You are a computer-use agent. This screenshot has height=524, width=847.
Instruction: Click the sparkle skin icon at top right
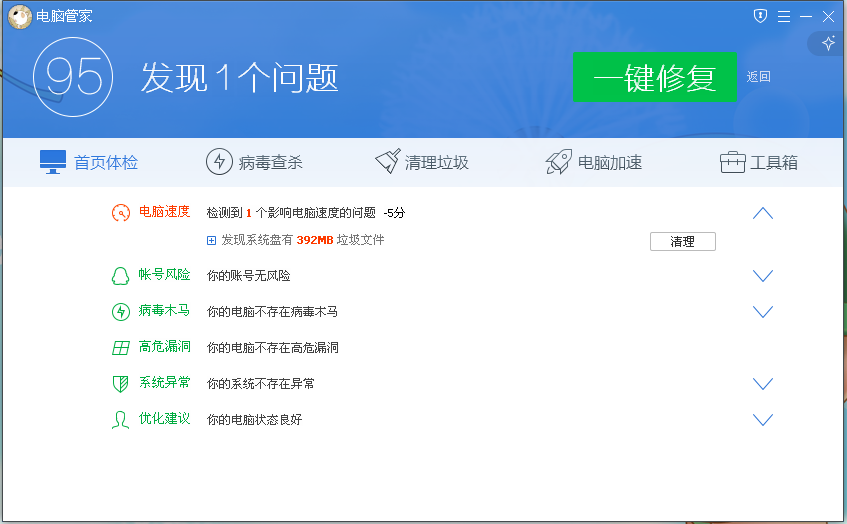(x=828, y=43)
